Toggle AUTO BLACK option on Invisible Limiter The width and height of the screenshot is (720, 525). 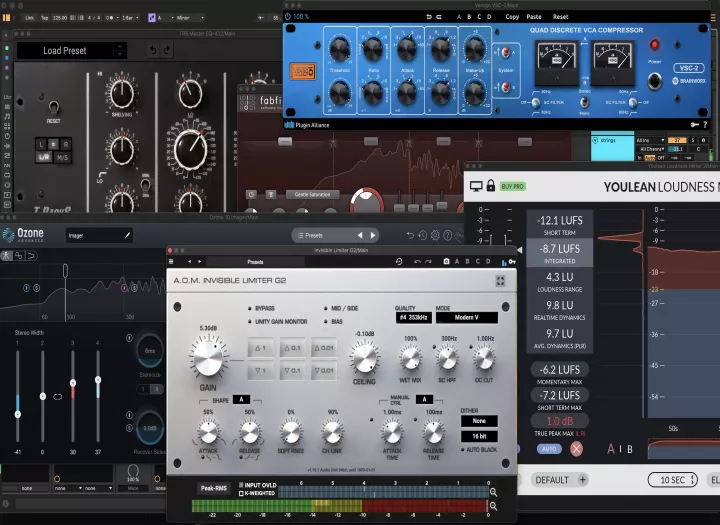[479, 450]
